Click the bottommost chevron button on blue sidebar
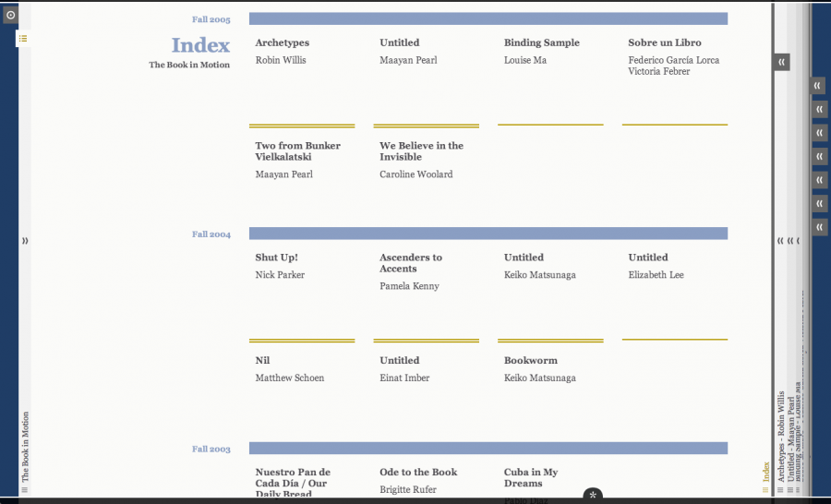This screenshot has height=504, width=831. click(819, 227)
